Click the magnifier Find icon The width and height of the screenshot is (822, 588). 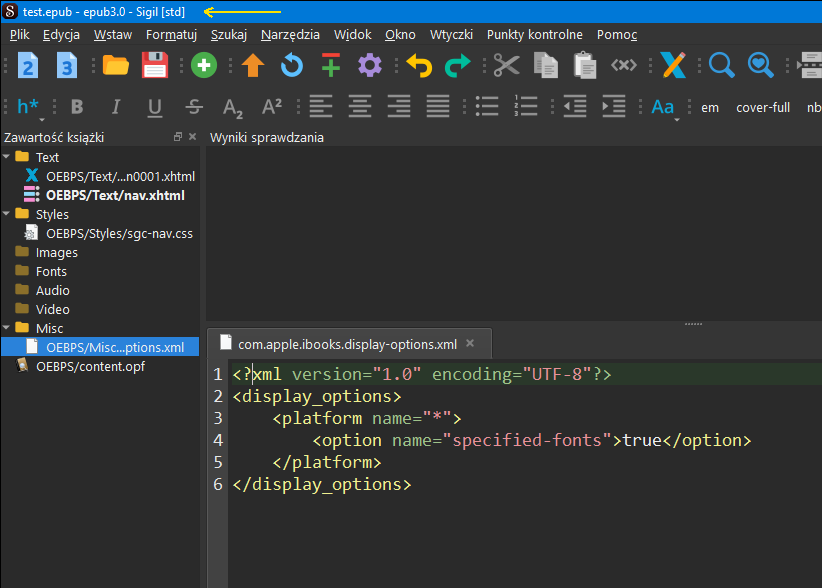(x=721, y=66)
